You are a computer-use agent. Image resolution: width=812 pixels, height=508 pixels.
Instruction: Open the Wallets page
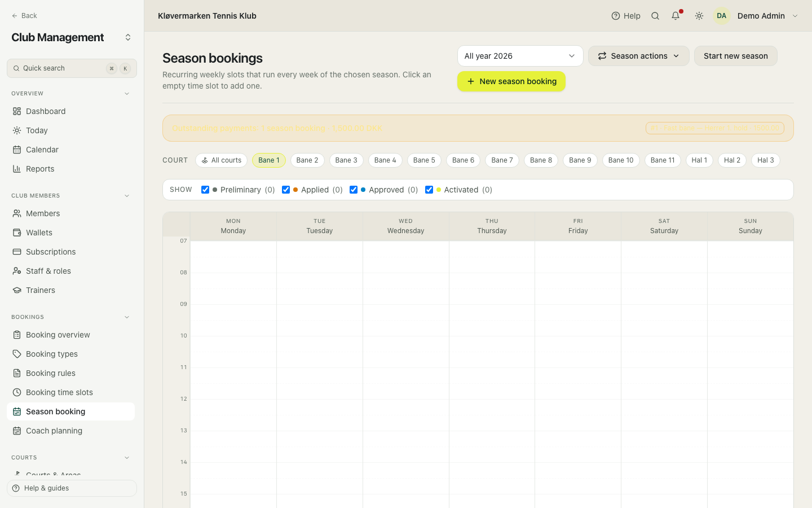(x=71, y=233)
